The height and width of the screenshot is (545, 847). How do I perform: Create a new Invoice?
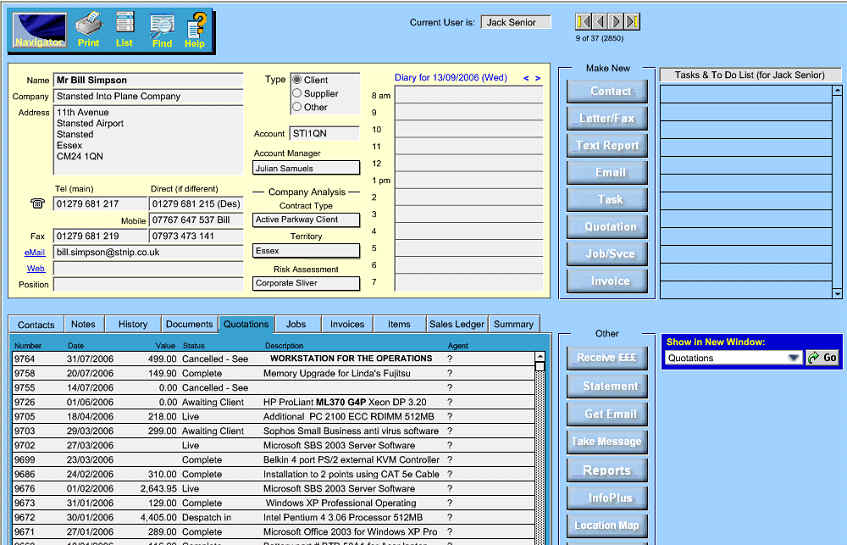(607, 281)
